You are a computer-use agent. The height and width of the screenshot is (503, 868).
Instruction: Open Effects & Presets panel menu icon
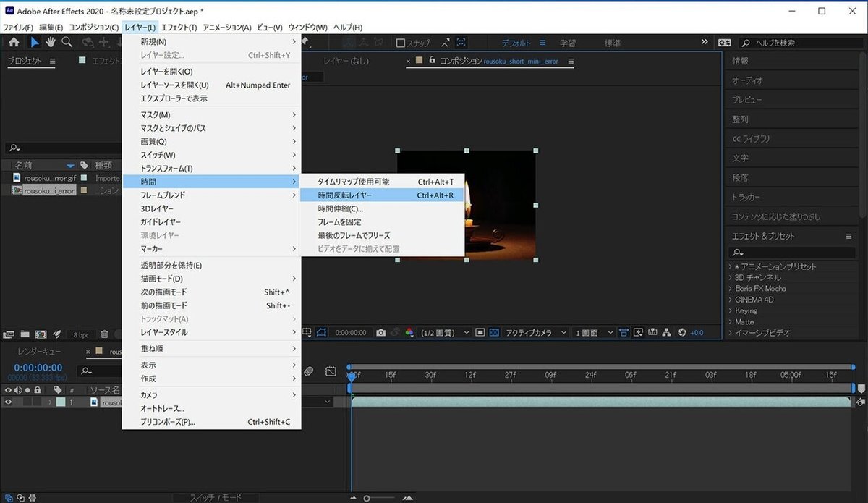848,236
